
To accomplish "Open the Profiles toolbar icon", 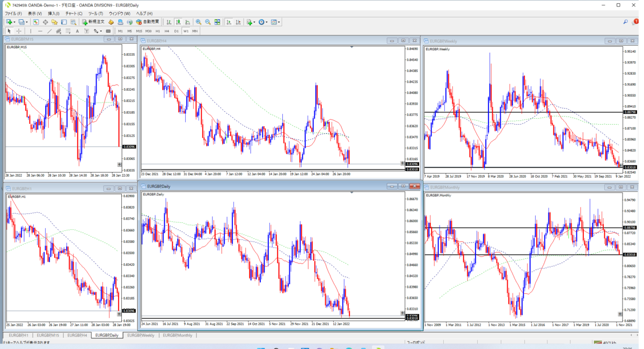I will pos(22,22).
